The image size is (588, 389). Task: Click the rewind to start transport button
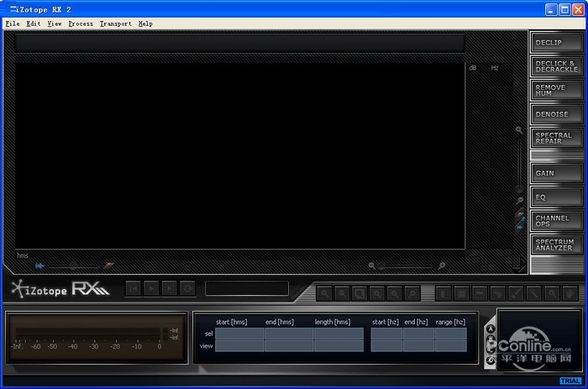133,288
